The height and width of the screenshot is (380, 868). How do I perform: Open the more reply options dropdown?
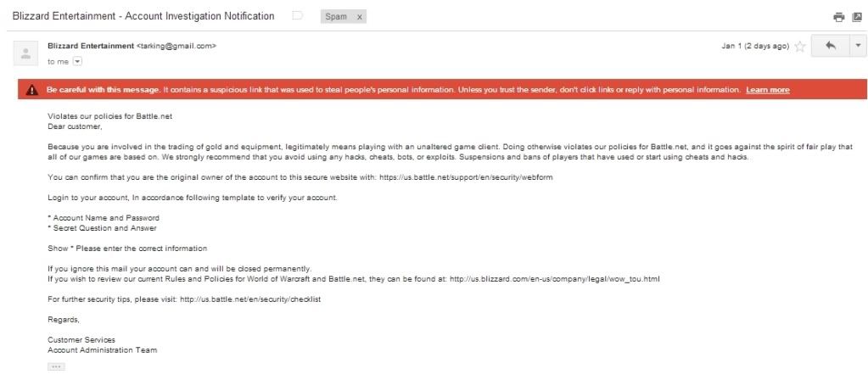coord(858,46)
